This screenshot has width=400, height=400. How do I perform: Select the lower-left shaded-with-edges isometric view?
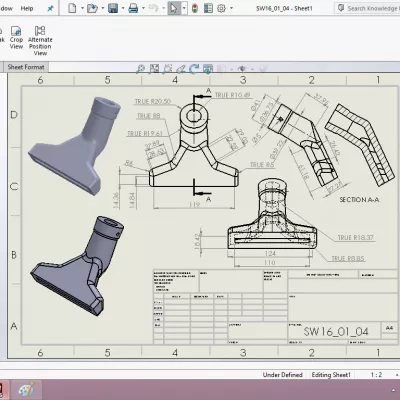[77, 266]
